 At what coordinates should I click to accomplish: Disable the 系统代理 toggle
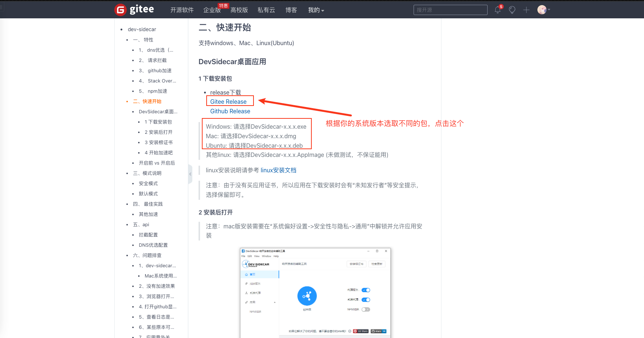[x=366, y=300]
